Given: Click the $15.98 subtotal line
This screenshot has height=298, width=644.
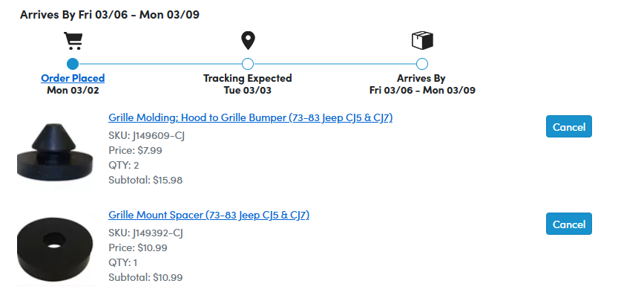Looking at the screenshot, I should pos(145,180).
